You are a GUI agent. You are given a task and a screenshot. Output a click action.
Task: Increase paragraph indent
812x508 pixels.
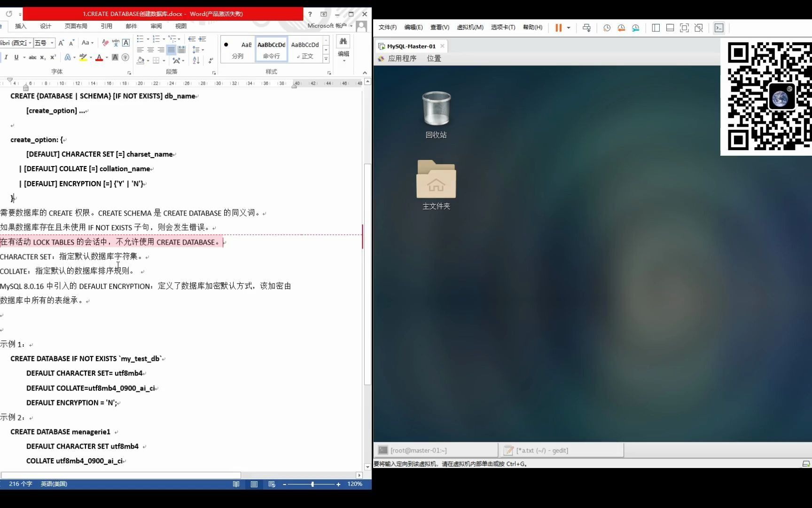point(202,39)
